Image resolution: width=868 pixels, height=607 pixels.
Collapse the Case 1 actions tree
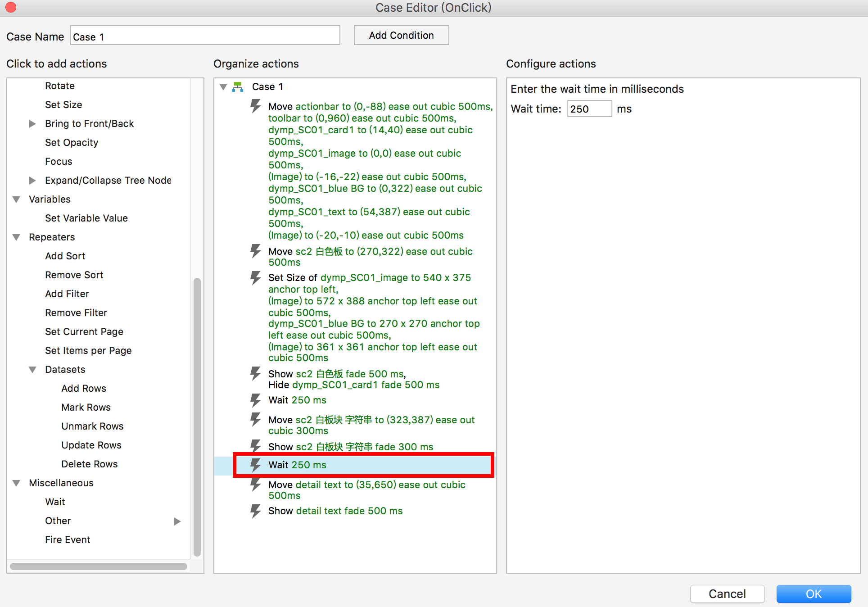[223, 86]
